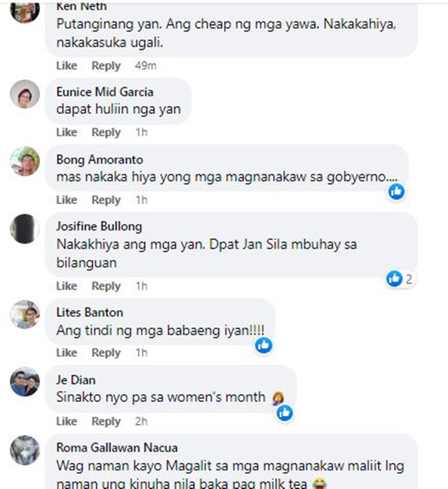
Task: Open Roma Gallawan Nacua's profile name link
Action: (117, 448)
